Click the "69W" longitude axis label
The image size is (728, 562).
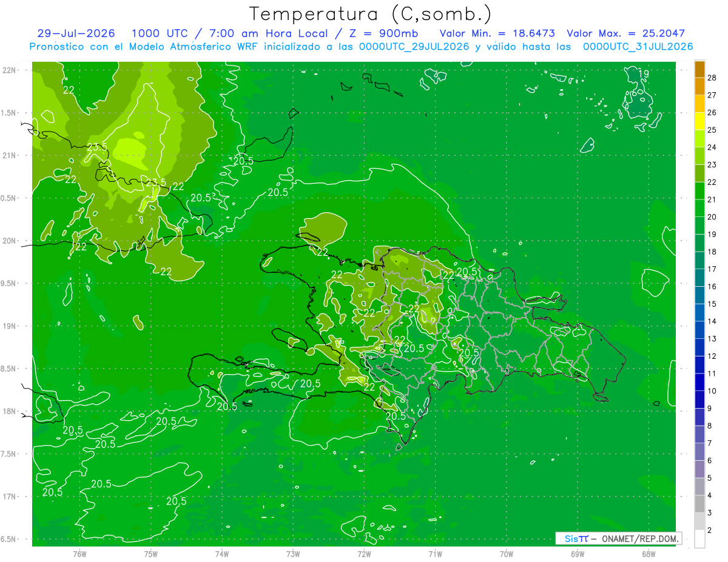pyautogui.click(x=578, y=554)
